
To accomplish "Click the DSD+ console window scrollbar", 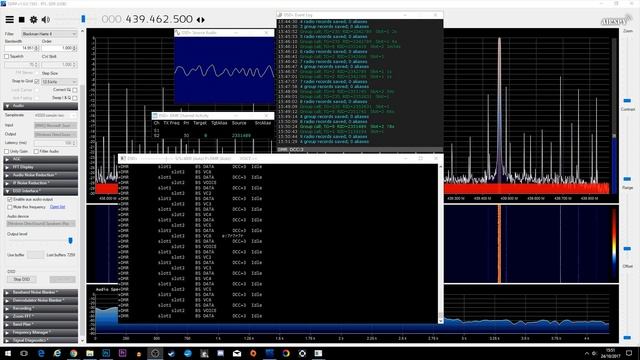I will (x=440, y=243).
